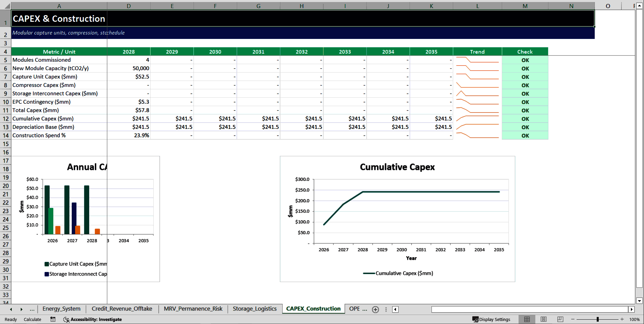Go to next sheet tab arrow
The width and height of the screenshot is (644, 324).
click(21, 309)
